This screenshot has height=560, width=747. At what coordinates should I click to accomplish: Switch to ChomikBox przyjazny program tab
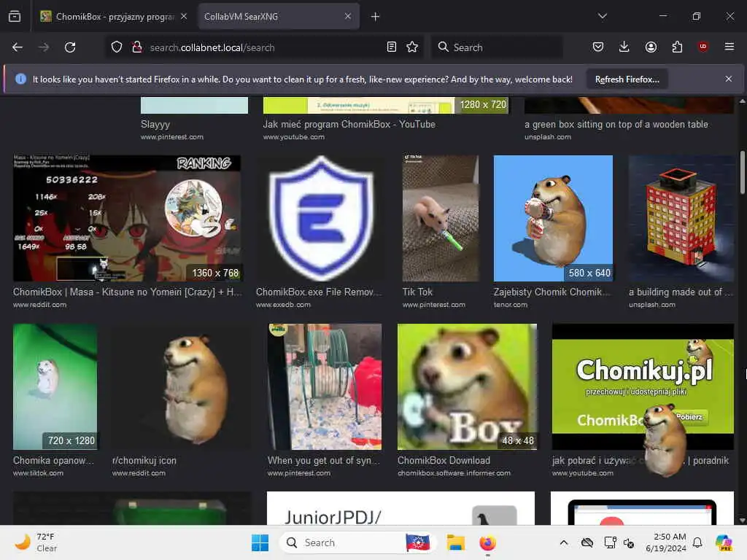pyautogui.click(x=115, y=17)
